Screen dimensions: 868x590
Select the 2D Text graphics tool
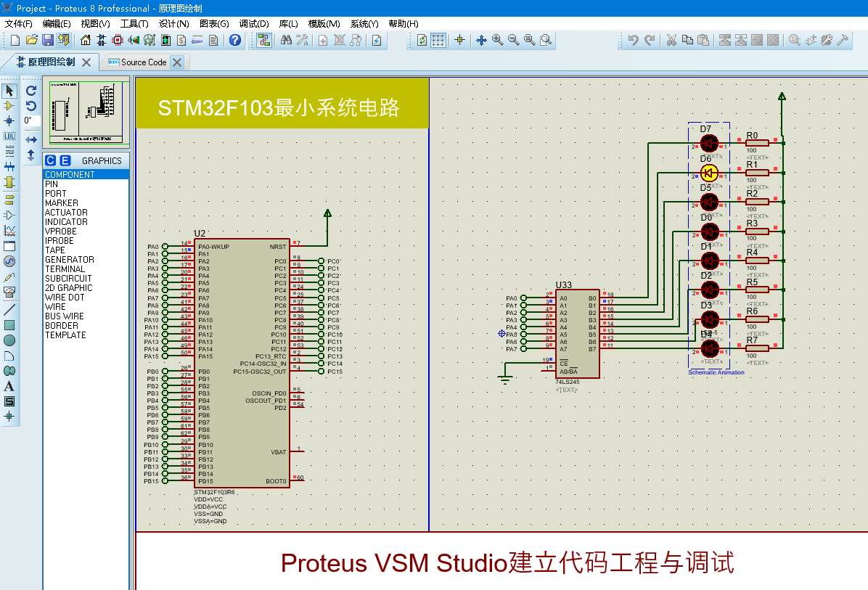[x=9, y=385]
